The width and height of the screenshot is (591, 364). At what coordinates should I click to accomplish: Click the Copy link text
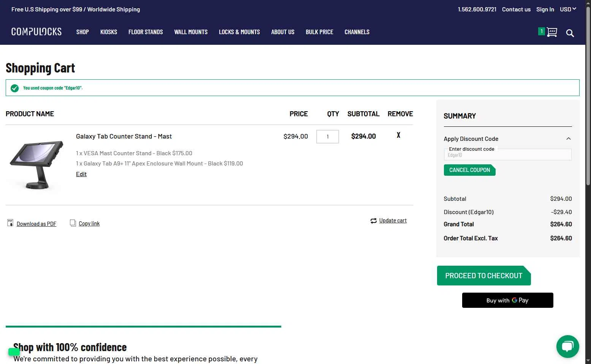pyautogui.click(x=89, y=224)
